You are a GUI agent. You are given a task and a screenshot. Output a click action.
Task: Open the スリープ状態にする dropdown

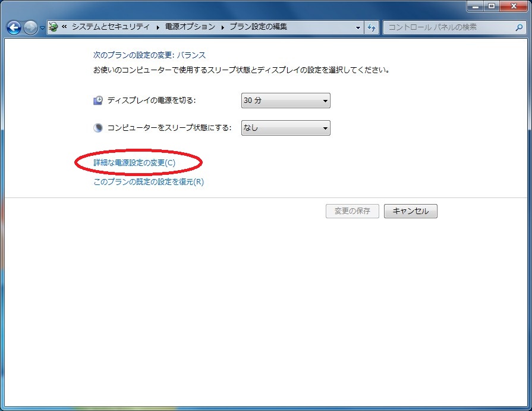[286, 128]
